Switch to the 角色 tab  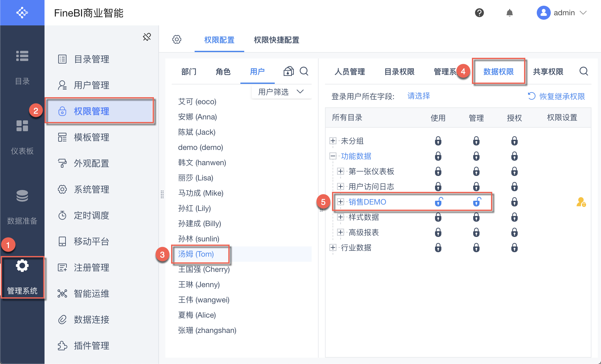223,72
